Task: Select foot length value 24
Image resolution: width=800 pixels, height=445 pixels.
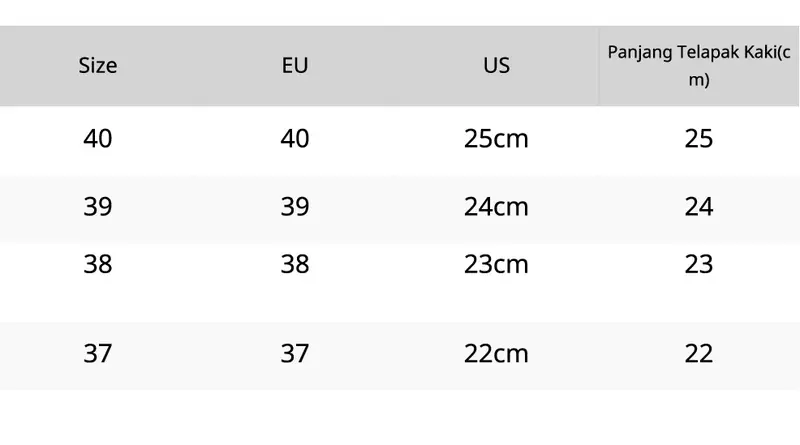Action: pos(699,207)
